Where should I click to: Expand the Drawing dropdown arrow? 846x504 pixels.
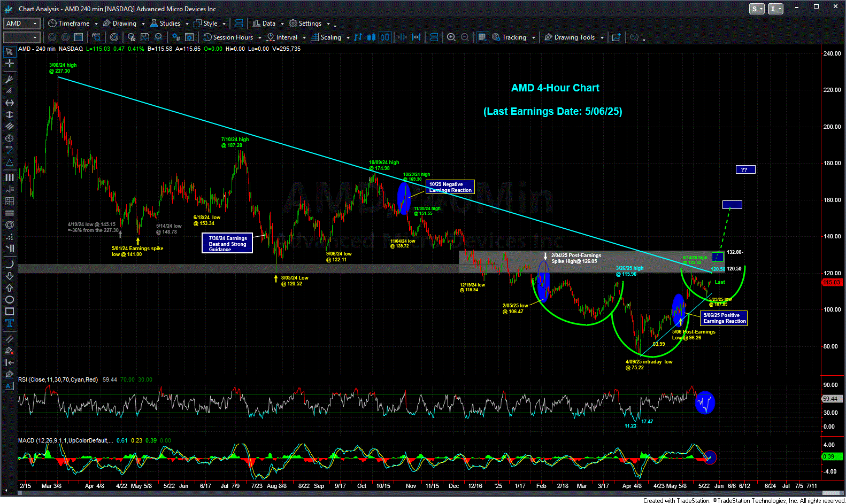(143, 24)
